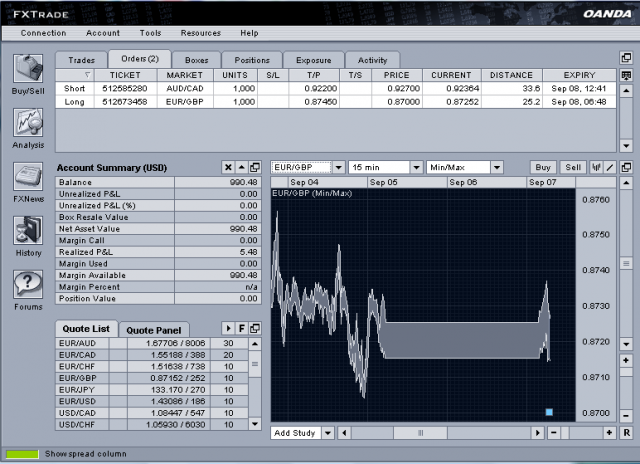Open the FXNews sidebar icon

(x=28, y=176)
